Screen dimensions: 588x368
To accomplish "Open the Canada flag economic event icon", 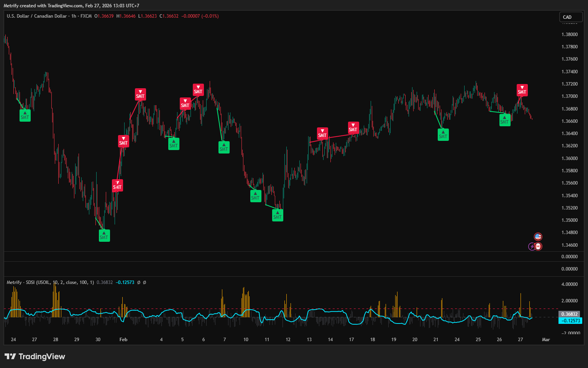I will (538, 246).
